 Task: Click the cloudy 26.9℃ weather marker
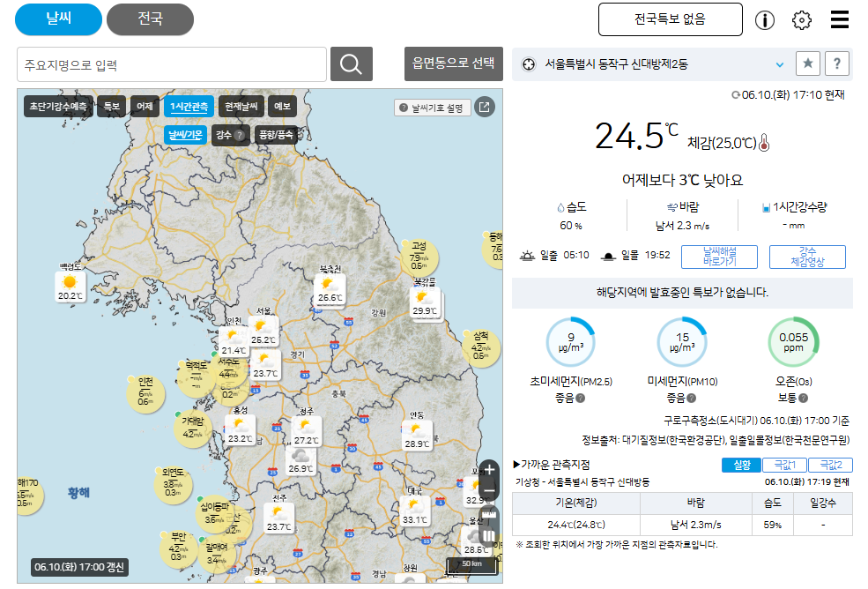(x=300, y=461)
